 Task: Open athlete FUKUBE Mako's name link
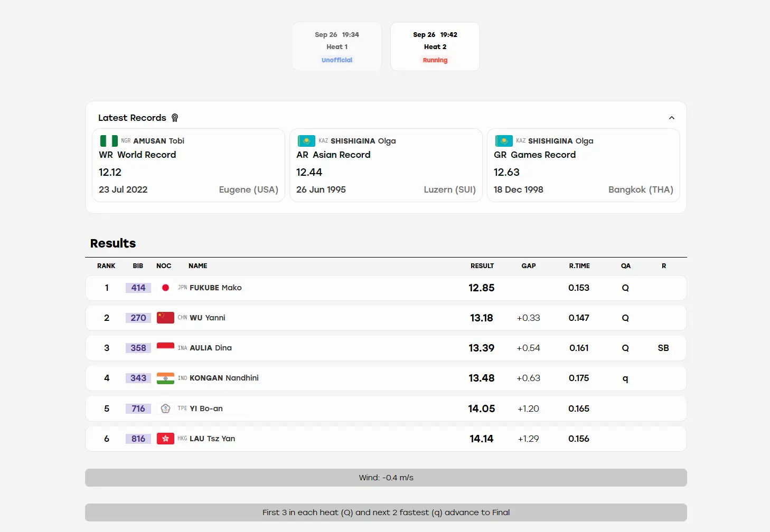pos(215,288)
